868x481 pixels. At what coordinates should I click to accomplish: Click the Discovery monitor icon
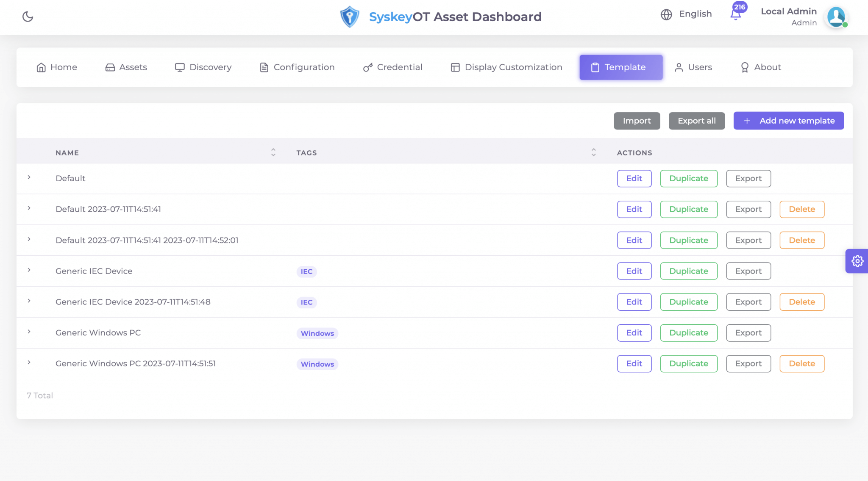pos(179,67)
